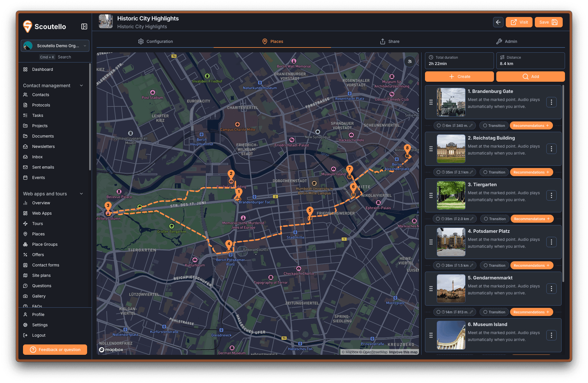Switch to the Places tab

[272, 41]
